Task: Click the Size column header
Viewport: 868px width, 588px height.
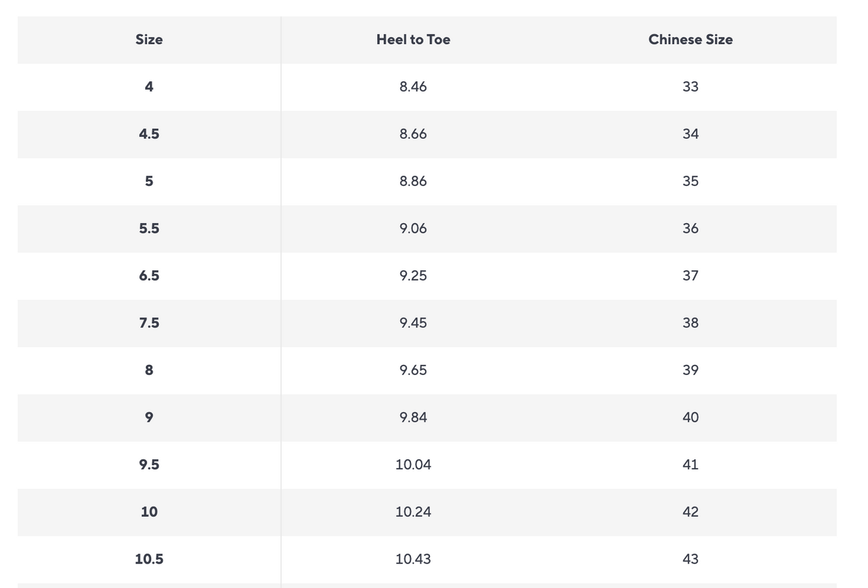Action: click(x=149, y=39)
